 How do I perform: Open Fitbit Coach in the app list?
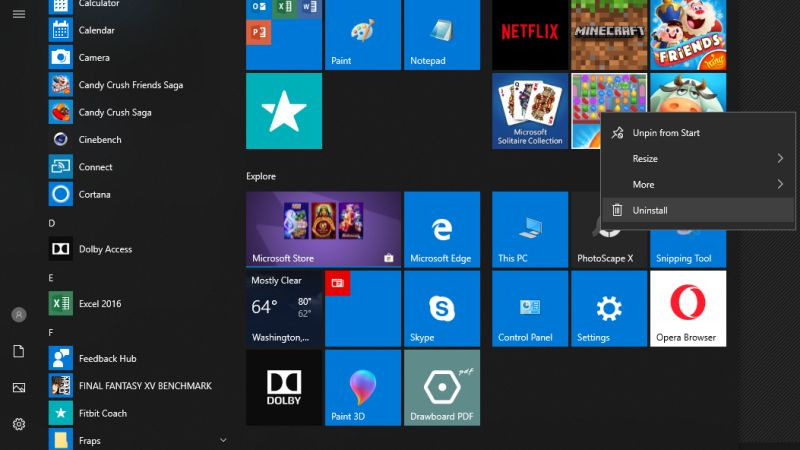(138, 413)
